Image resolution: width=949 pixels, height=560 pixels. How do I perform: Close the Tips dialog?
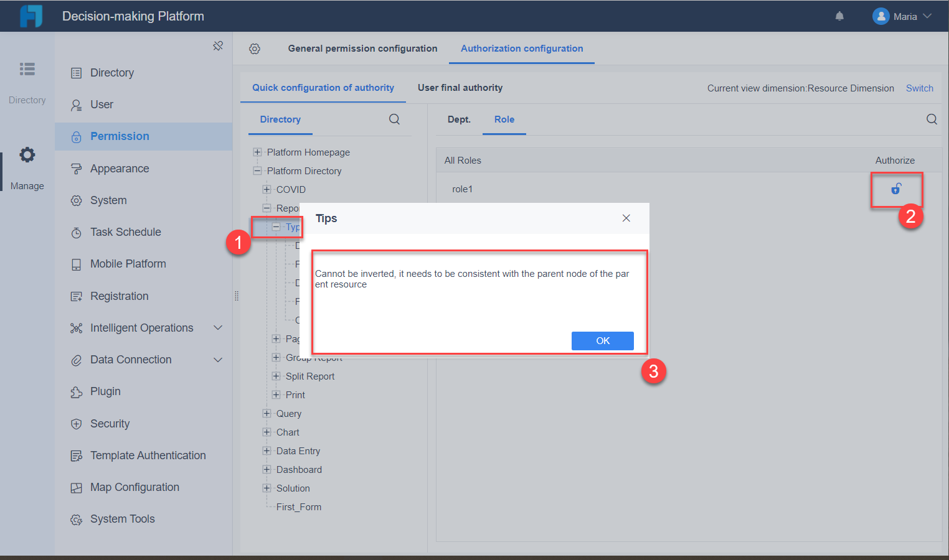(x=626, y=218)
